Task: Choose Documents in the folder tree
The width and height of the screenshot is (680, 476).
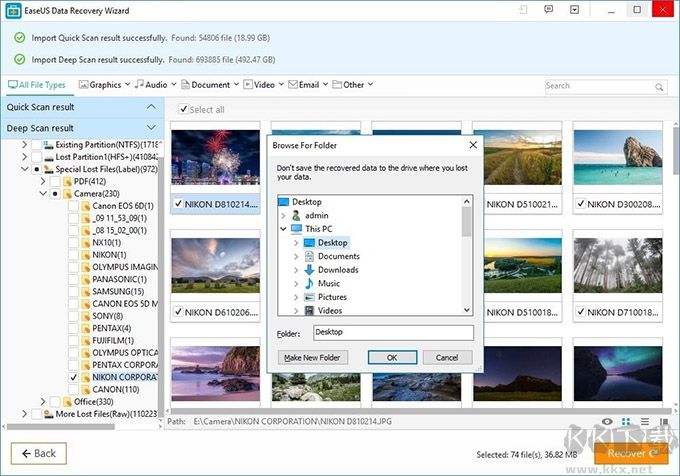Action: [x=338, y=256]
